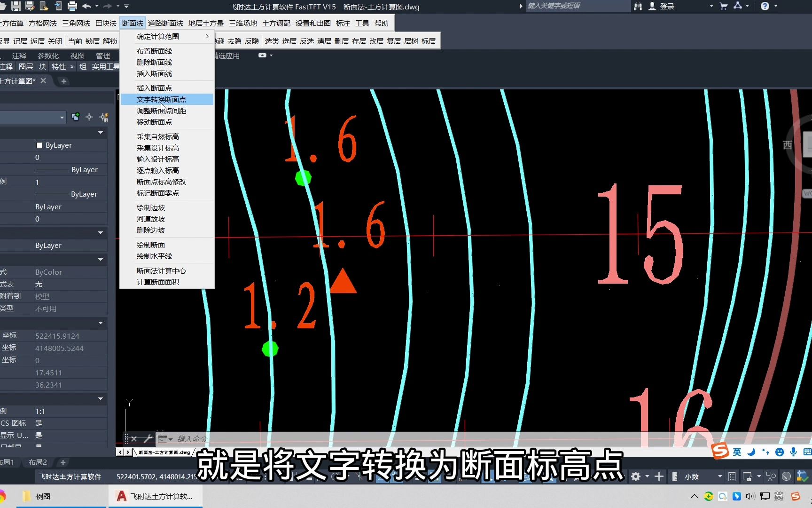Mute system volume in the tray
Image resolution: width=812 pixels, height=508 pixels.
tap(749, 496)
